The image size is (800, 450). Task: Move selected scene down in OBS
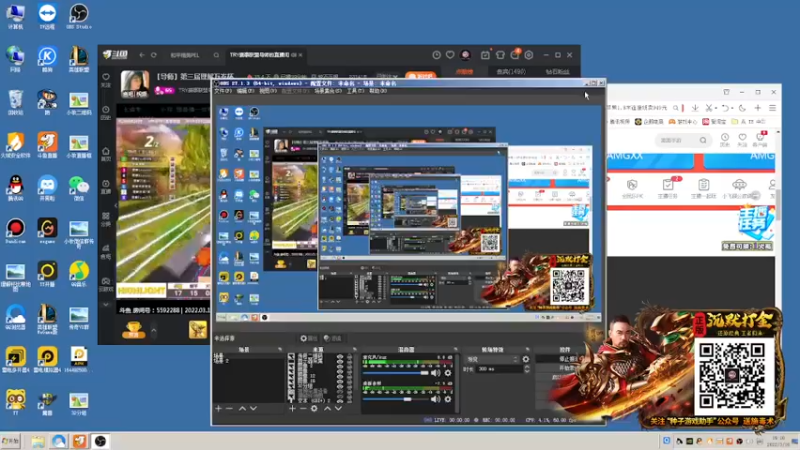(x=253, y=409)
